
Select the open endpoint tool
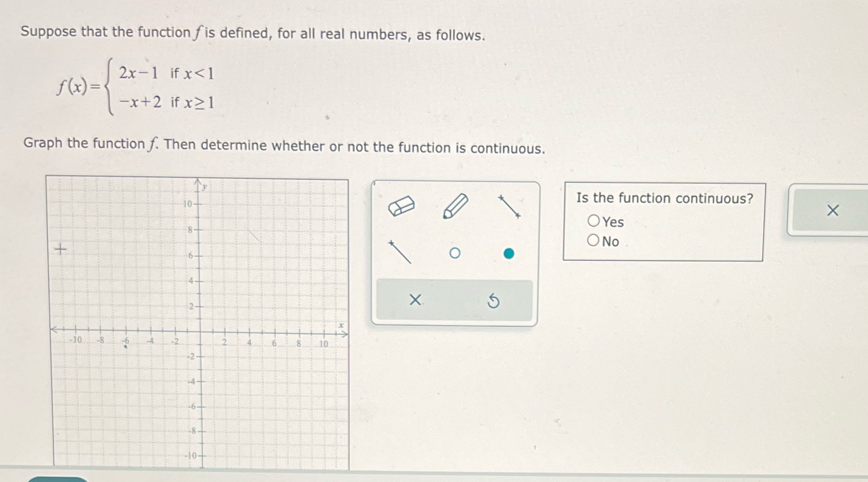pyautogui.click(x=455, y=254)
